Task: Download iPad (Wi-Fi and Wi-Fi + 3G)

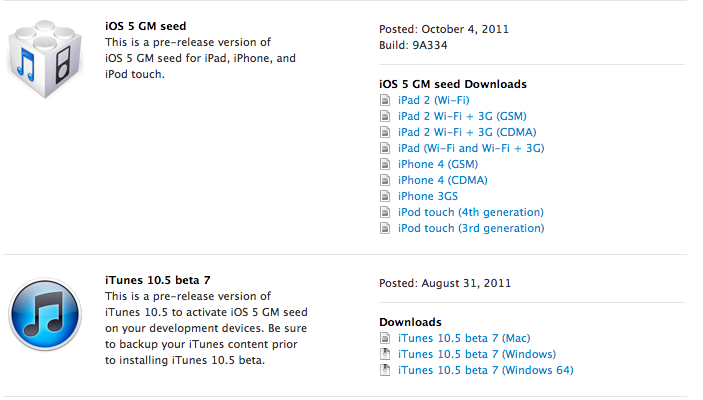Action: tap(471, 148)
